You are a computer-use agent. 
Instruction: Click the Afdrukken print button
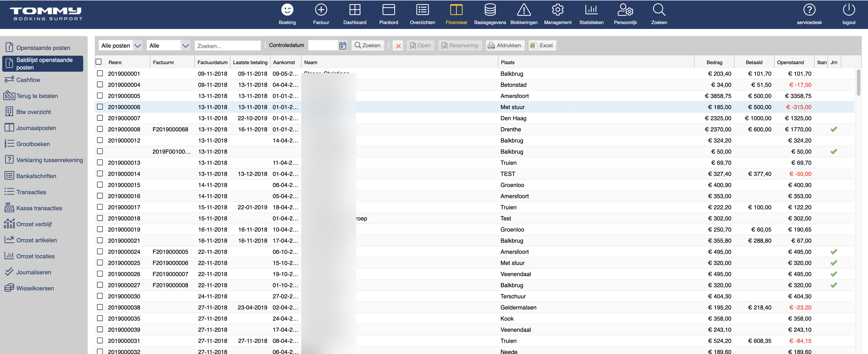click(x=505, y=45)
